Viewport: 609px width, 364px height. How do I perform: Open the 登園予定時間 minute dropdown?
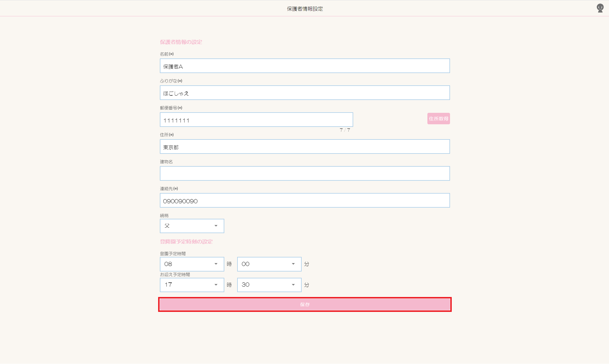(x=269, y=264)
